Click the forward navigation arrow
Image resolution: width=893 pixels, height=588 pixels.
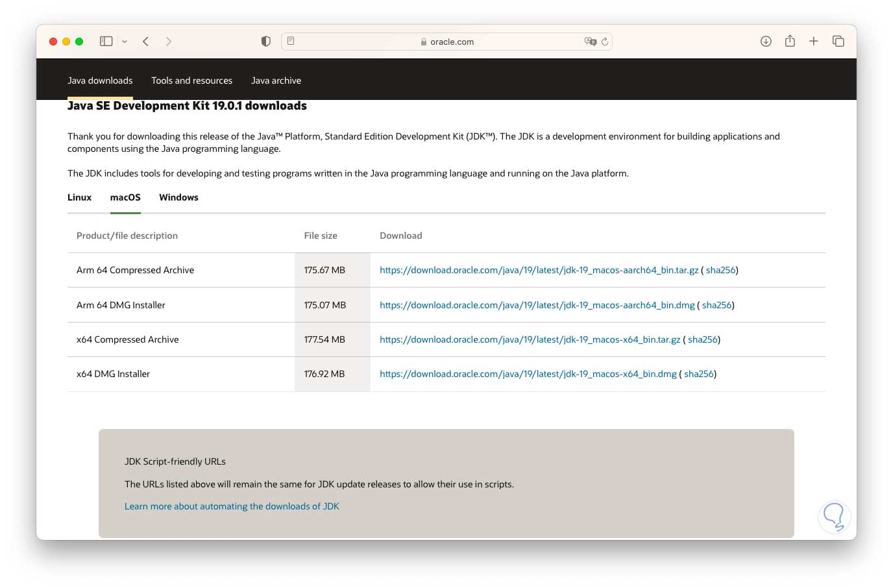tap(169, 42)
